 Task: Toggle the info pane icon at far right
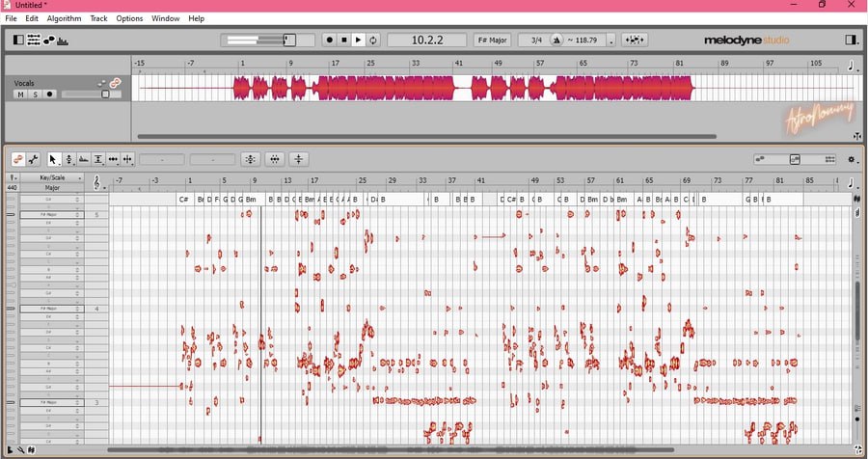[851, 40]
